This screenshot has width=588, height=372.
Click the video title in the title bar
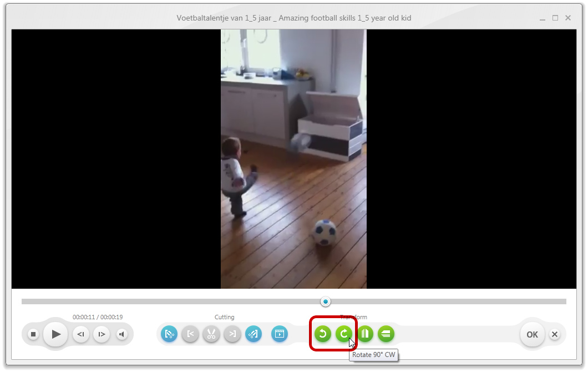tap(293, 18)
